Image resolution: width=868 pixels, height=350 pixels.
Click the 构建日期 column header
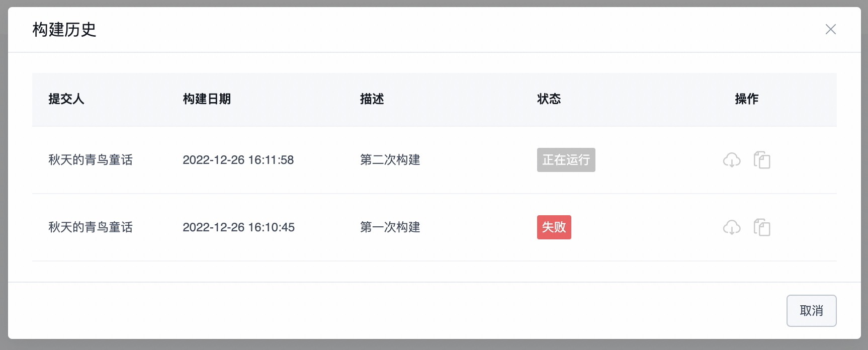click(207, 99)
